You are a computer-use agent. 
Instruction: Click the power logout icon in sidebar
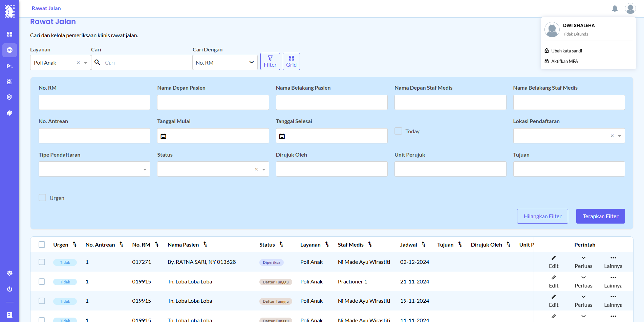pyautogui.click(x=9, y=289)
